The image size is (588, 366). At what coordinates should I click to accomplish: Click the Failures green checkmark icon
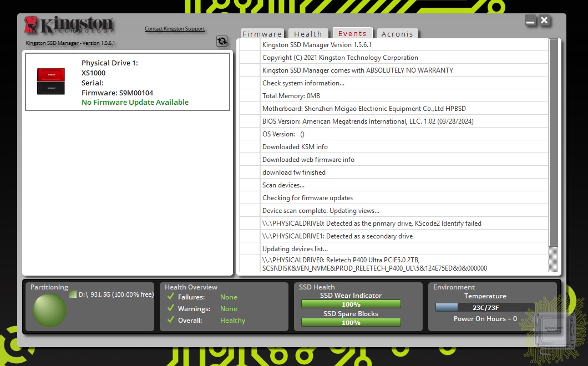(x=171, y=297)
